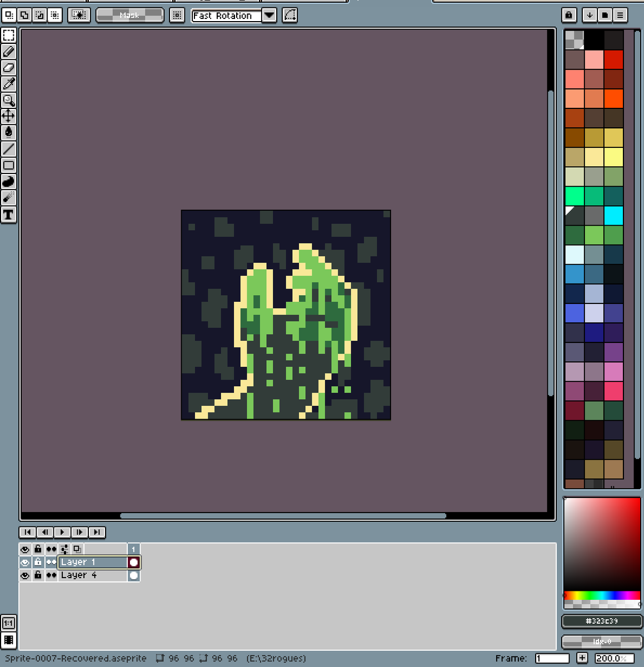Select the Eraser tool

tap(8, 68)
